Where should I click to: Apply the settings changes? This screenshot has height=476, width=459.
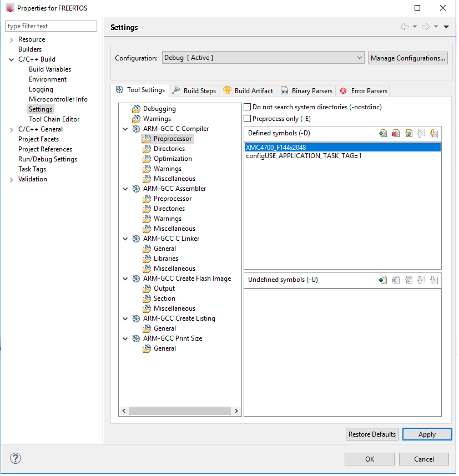427,434
